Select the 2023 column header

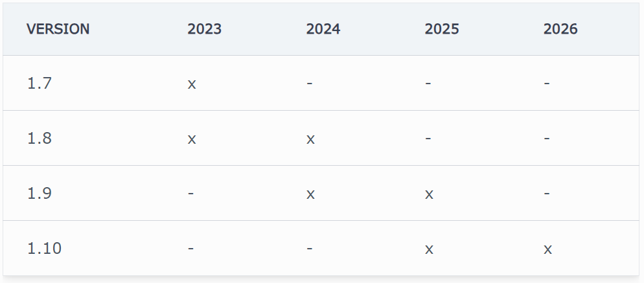click(x=204, y=29)
